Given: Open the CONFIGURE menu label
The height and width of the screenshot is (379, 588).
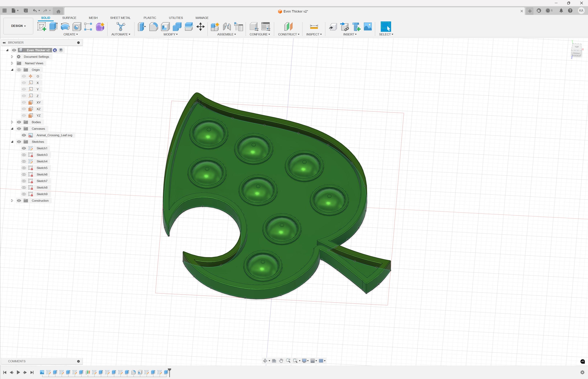Looking at the screenshot, I should (260, 34).
